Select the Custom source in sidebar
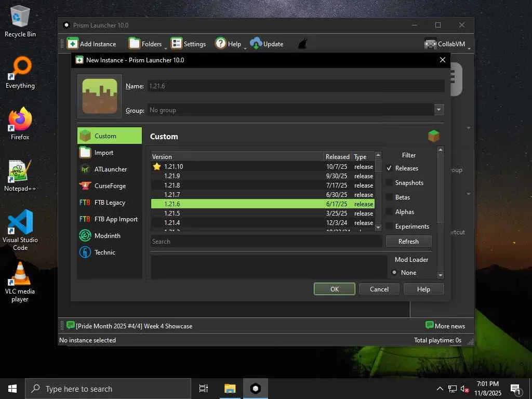The width and height of the screenshot is (532, 399). 109,136
